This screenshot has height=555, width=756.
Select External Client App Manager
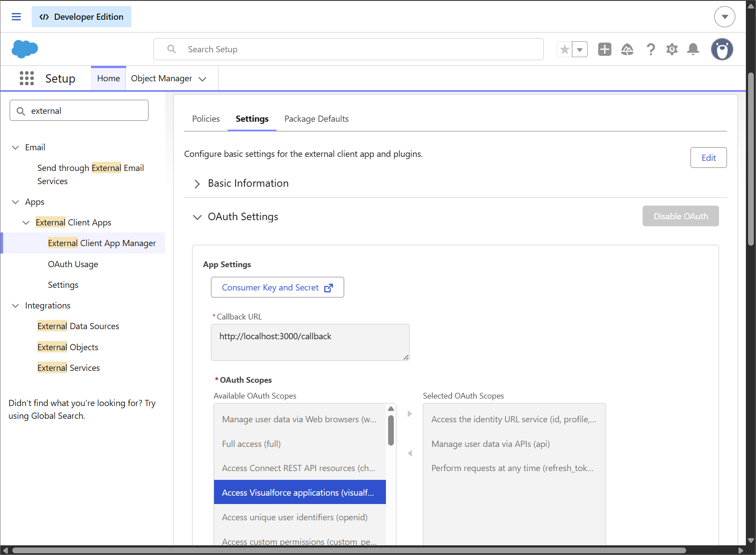point(102,243)
